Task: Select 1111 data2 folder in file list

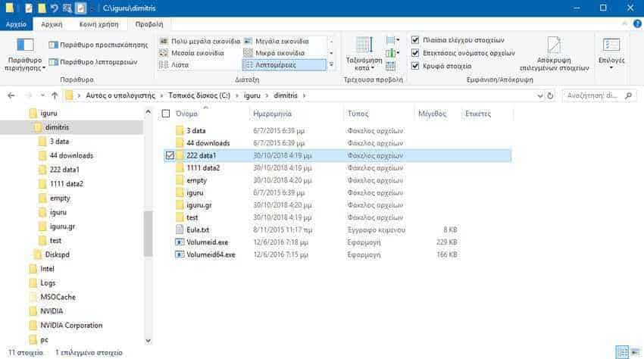Action: point(203,168)
